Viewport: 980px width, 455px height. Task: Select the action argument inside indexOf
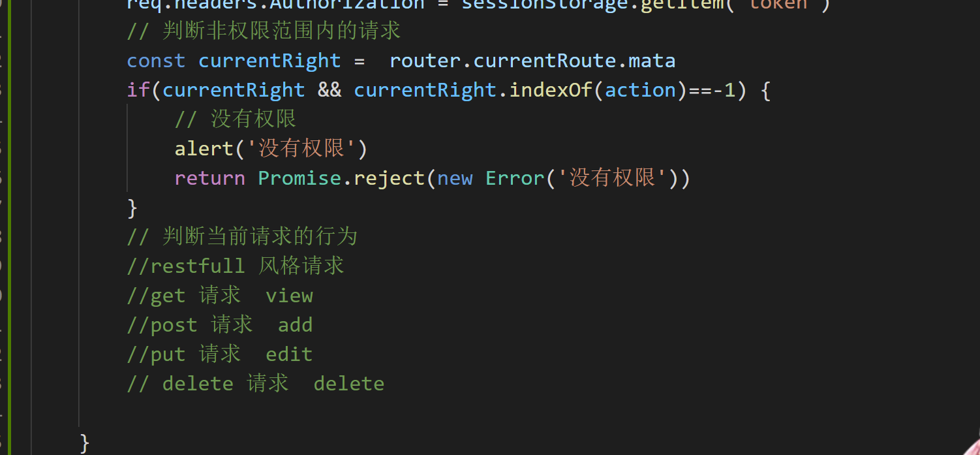pyautogui.click(x=641, y=90)
